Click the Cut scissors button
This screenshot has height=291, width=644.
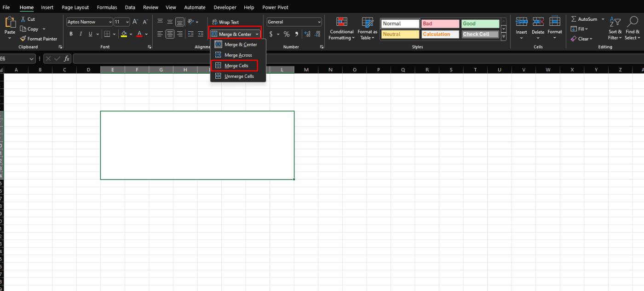point(28,19)
